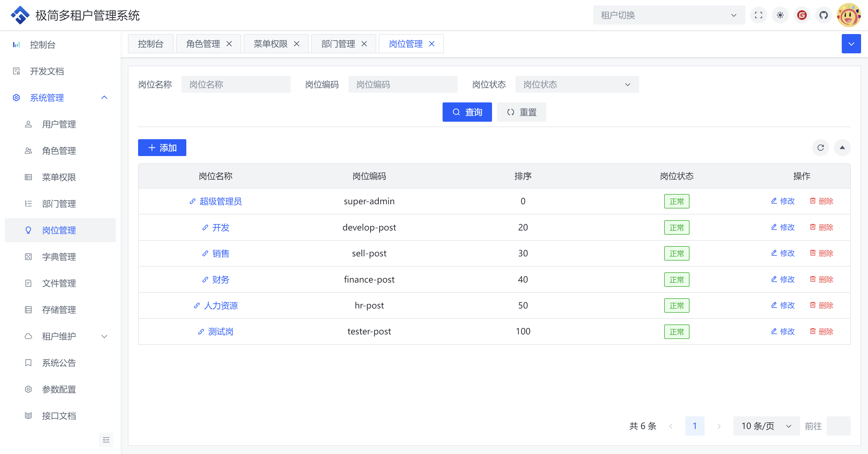868x454 pixels.
Task: Switch to the 菜单权限 tab
Action: click(270, 44)
